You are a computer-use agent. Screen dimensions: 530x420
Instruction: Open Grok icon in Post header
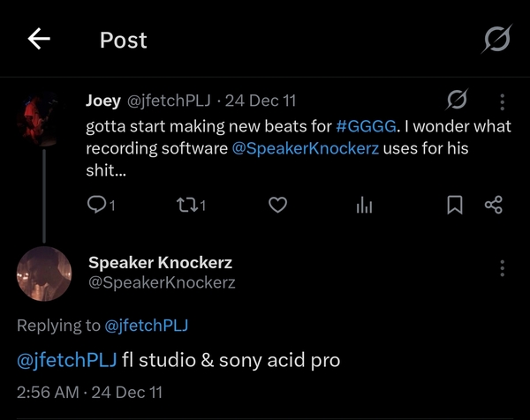[496, 39]
